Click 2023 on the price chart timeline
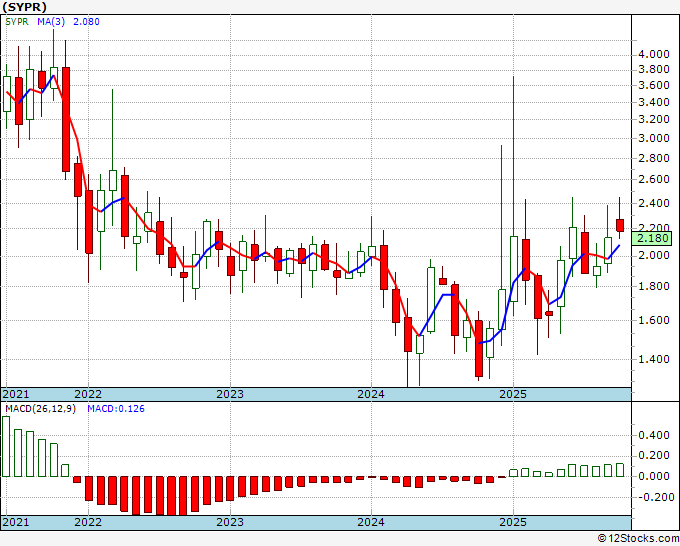 click(230, 394)
